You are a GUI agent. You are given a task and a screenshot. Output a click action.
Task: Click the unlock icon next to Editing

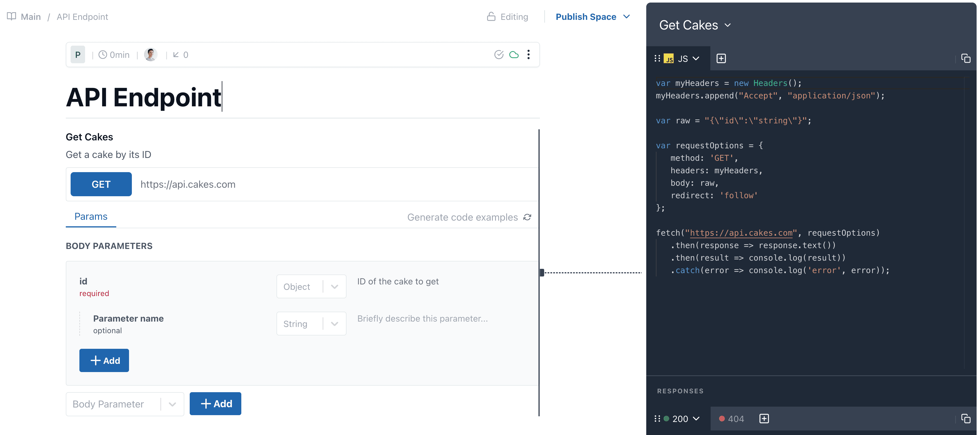click(491, 16)
